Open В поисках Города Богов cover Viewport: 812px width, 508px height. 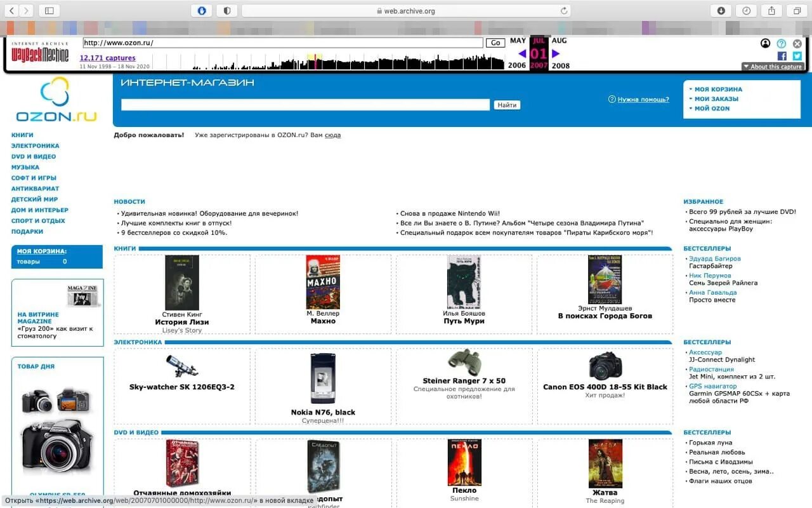tap(605, 280)
